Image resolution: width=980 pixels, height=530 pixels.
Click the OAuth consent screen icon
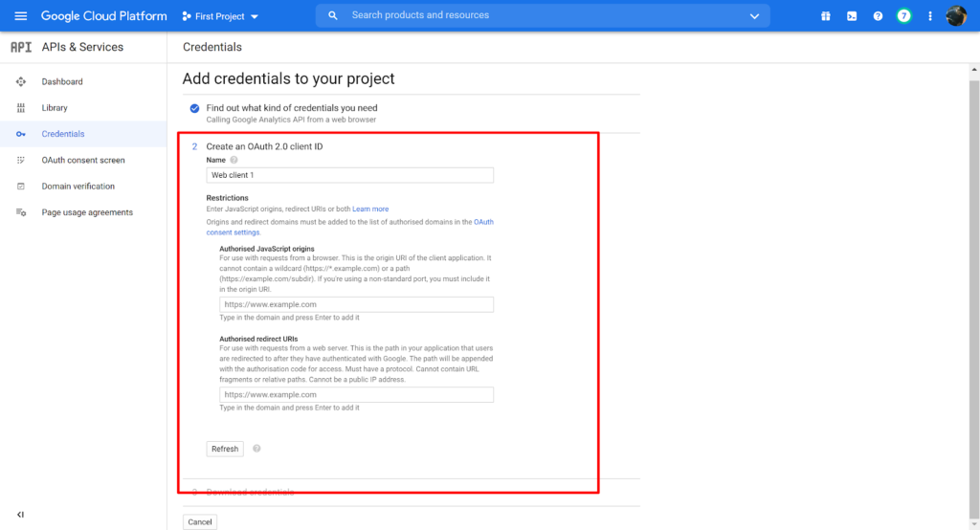click(21, 160)
